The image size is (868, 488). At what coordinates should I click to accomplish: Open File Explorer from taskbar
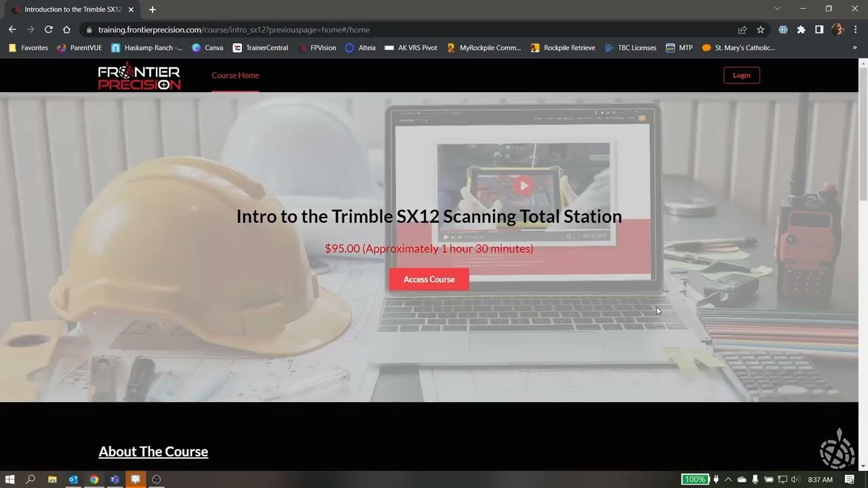pos(52,479)
